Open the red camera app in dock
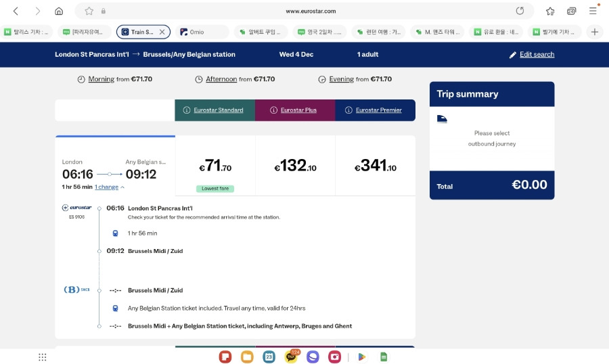Image resolution: width=609 pixels, height=364 pixels. click(x=334, y=357)
